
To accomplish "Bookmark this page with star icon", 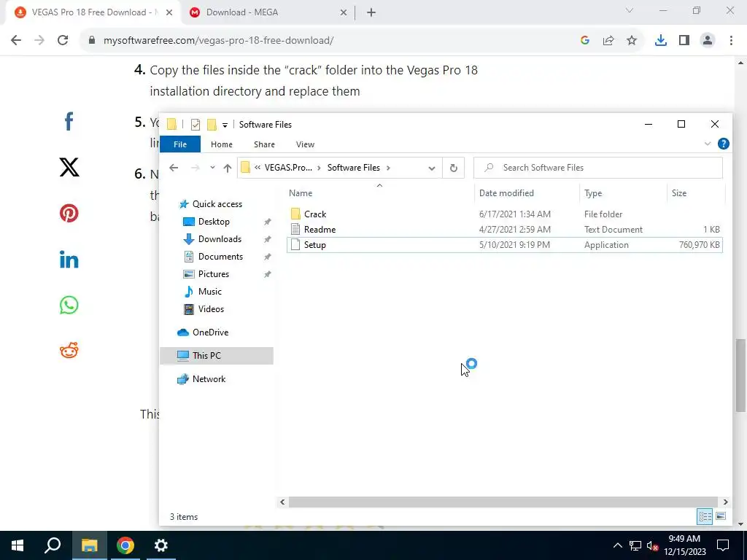I will click(x=632, y=41).
